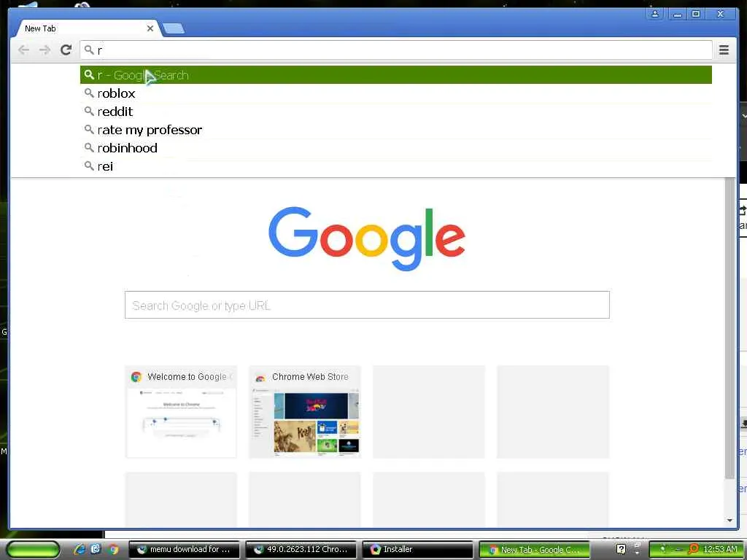Click the browser forward arrow
The width and height of the screenshot is (747, 560).
pyautogui.click(x=44, y=50)
